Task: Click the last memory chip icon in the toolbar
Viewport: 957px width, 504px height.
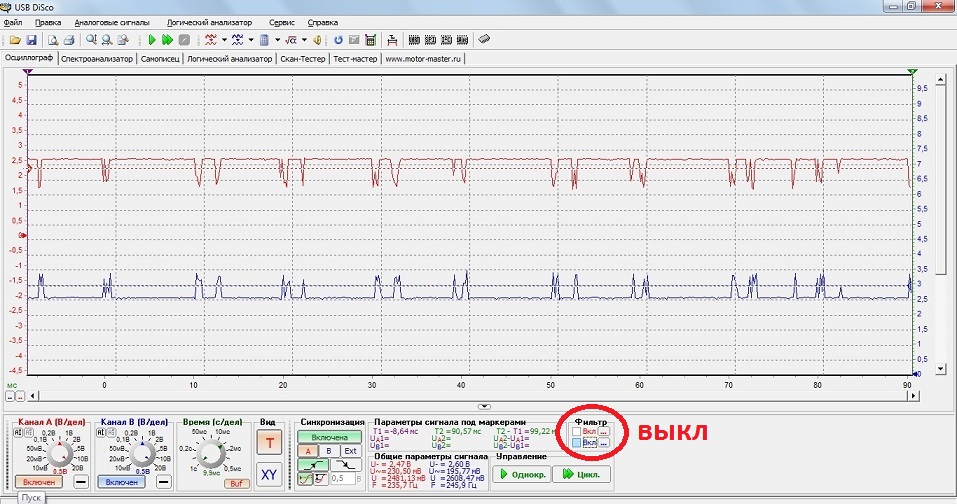Action: [x=463, y=40]
